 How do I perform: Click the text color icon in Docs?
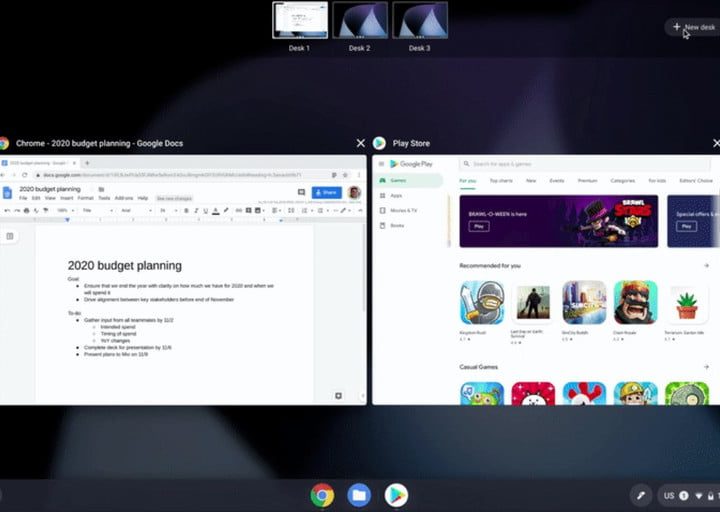[215, 210]
